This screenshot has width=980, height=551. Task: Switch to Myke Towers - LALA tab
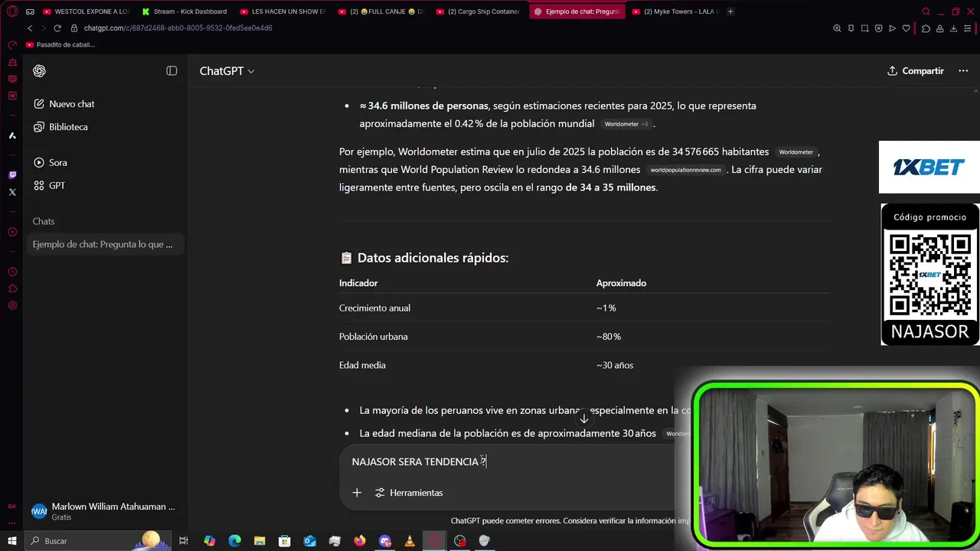coord(675,11)
